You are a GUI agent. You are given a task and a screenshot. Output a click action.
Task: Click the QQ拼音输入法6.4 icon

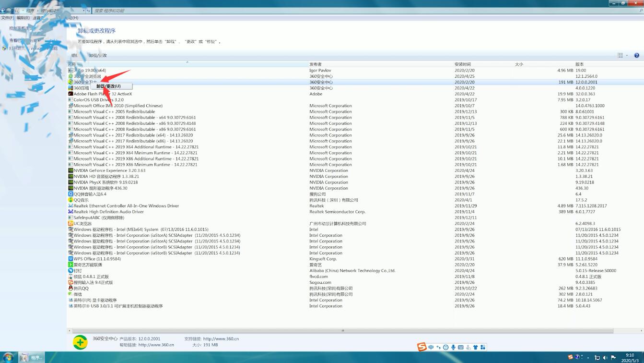70,194
